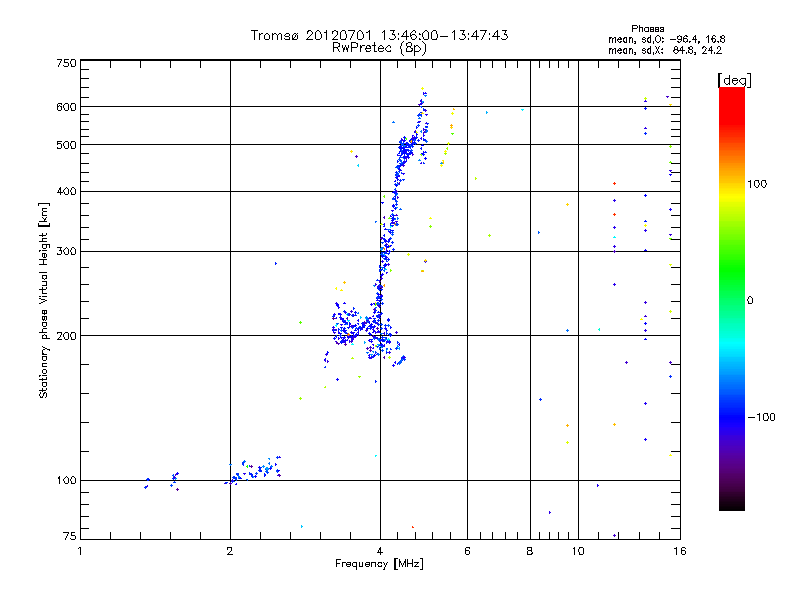Image resolution: width=800 pixels, height=600 pixels.
Task: Click the x-axis tick label '4'
Action: [380, 551]
